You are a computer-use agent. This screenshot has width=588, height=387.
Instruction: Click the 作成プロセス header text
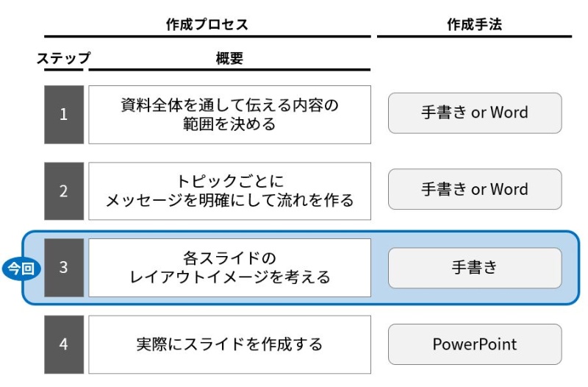point(207,24)
